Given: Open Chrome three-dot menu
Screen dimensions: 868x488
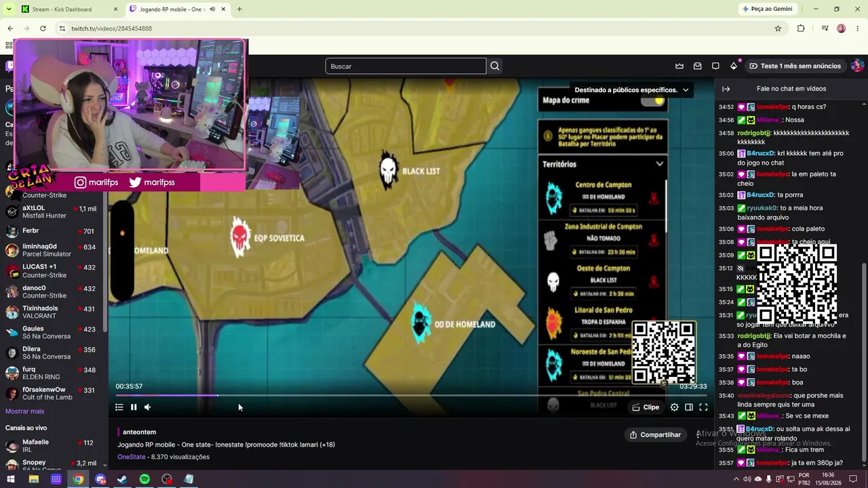Looking at the screenshot, I should [858, 28].
